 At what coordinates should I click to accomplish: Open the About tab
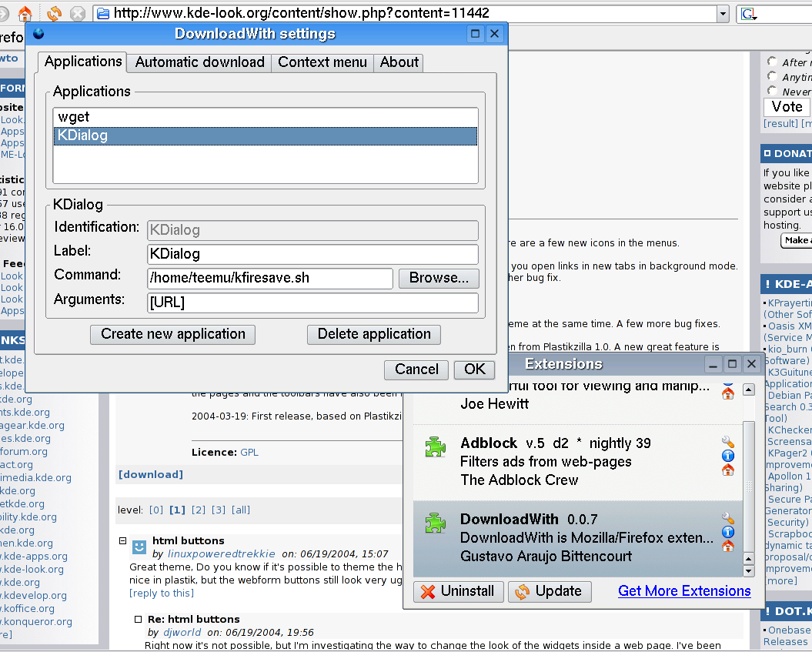click(x=399, y=62)
